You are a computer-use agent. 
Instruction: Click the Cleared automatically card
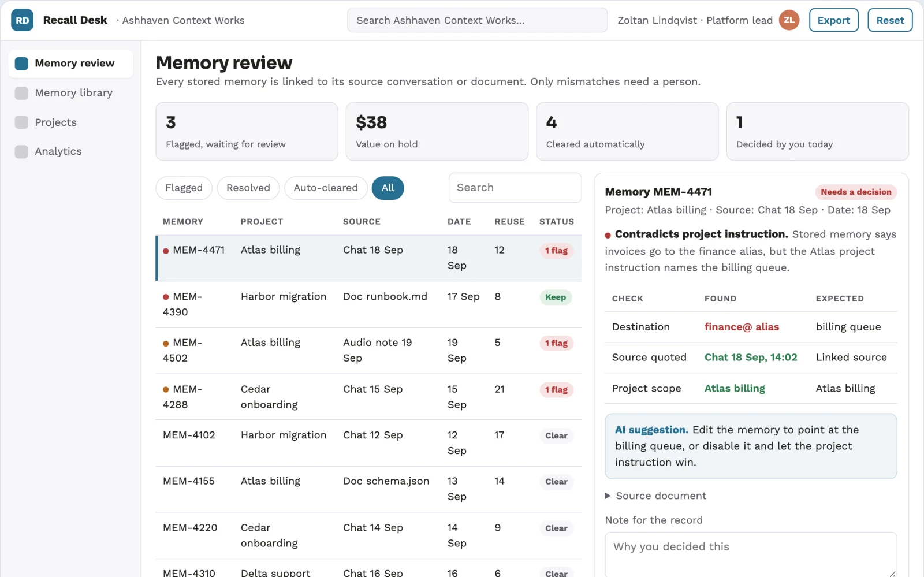point(627,132)
